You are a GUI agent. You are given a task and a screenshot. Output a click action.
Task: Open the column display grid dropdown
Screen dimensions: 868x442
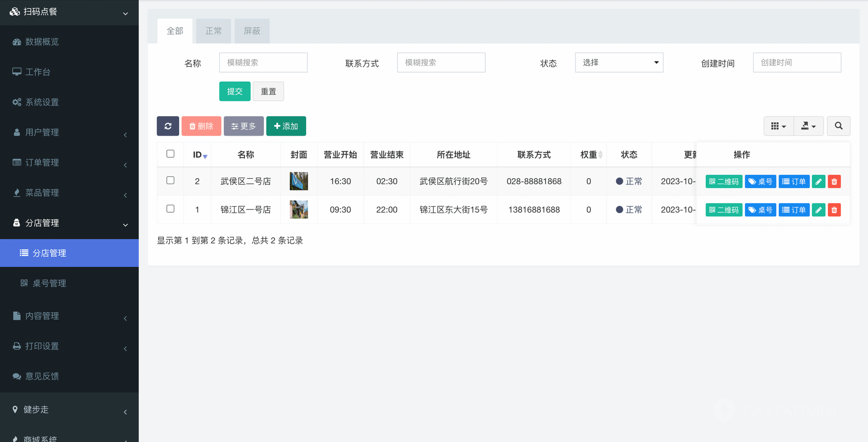click(x=778, y=126)
